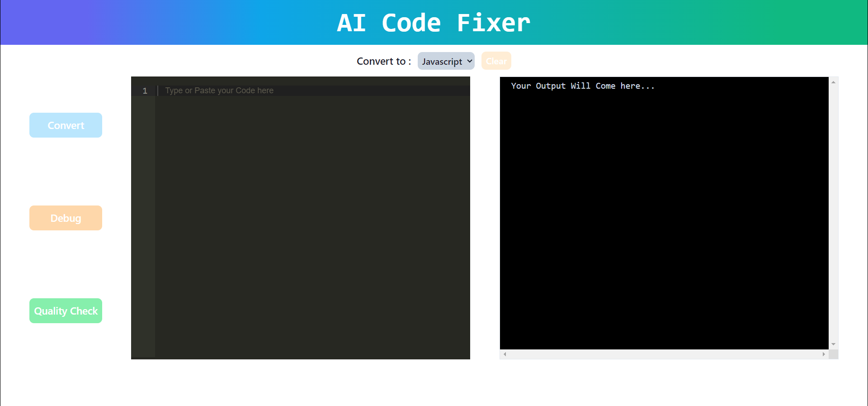
Task: Click "Your Output Will Come here..." text
Action: (583, 86)
